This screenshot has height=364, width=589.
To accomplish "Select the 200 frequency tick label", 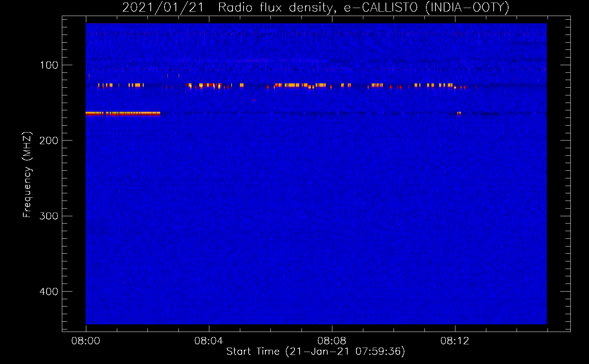I will coord(49,141).
